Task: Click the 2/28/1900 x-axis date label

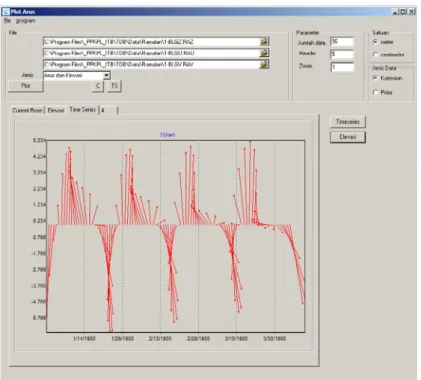Action: 198,338
